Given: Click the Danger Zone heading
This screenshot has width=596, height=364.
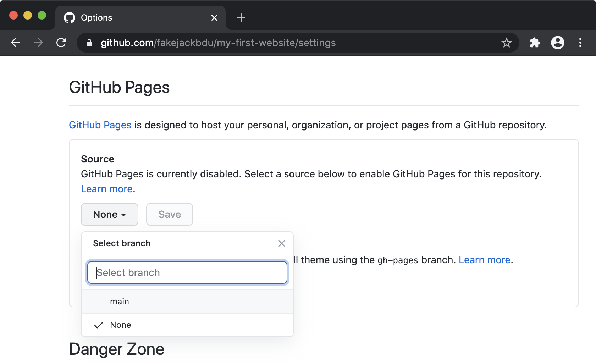Looking at the screenshot, I should [117, 349].
